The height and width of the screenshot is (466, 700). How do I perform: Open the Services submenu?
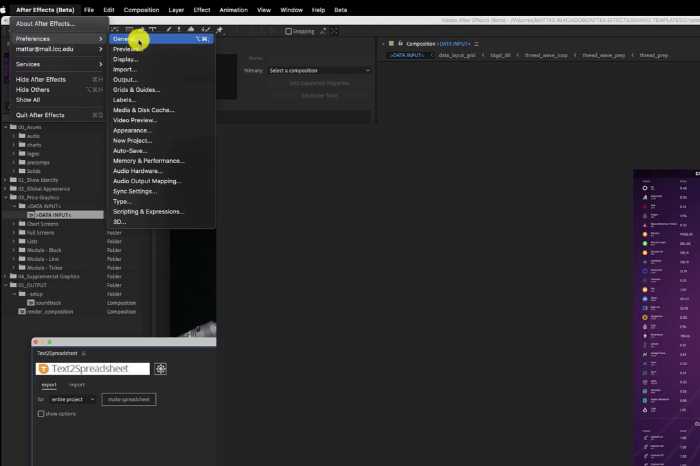(x=58, y=64)
